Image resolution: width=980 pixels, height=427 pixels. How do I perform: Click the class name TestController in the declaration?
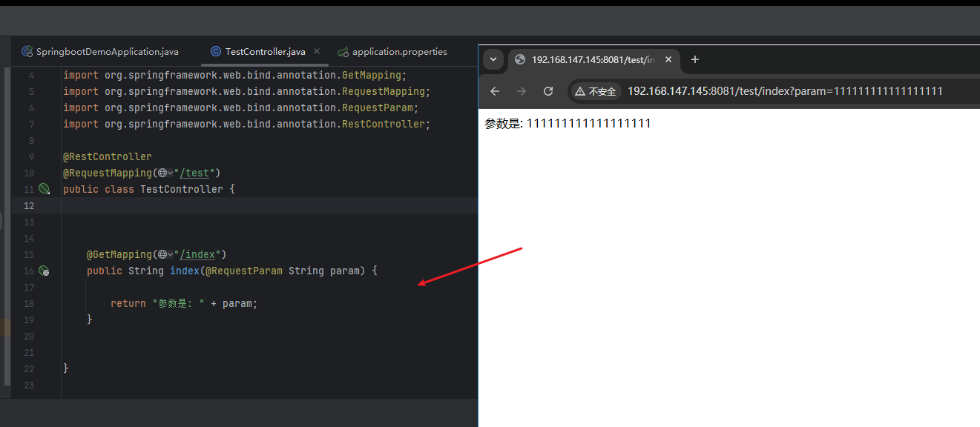[x=182, y=189]
